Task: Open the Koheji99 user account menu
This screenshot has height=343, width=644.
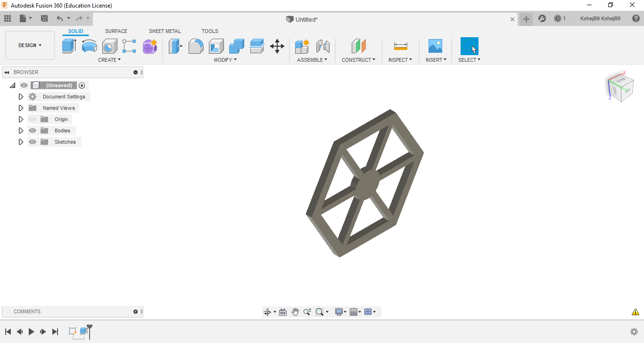Action: pos(600,19)
